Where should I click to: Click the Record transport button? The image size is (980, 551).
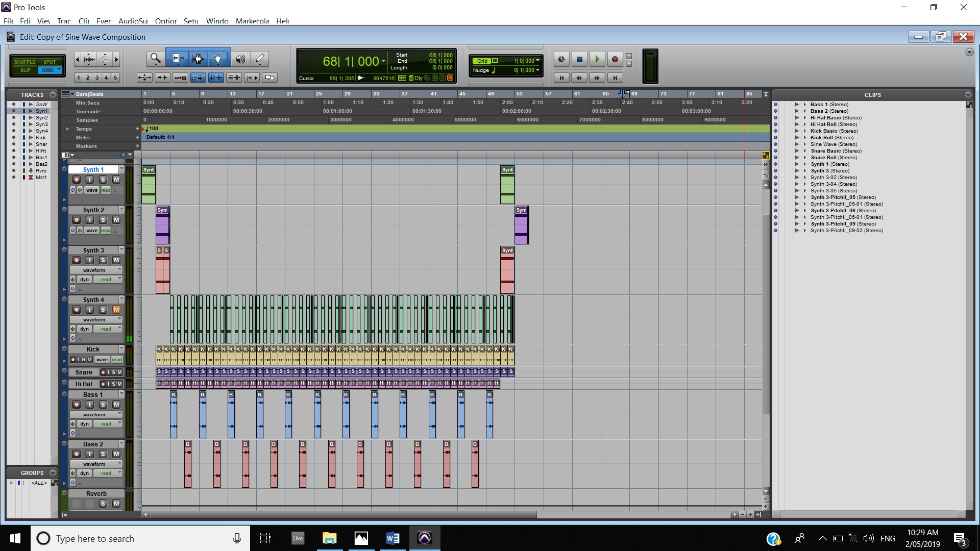coord(615,60)
